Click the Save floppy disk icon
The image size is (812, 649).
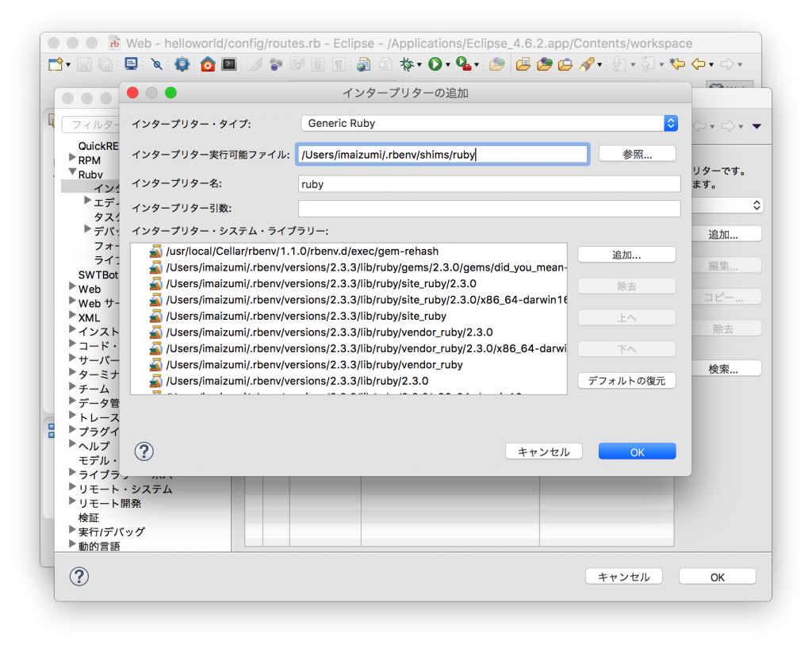(84, 64)
